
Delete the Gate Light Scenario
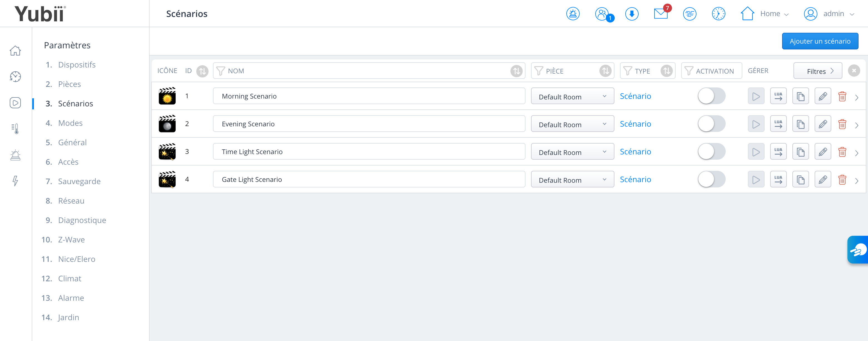coord(842,179)
